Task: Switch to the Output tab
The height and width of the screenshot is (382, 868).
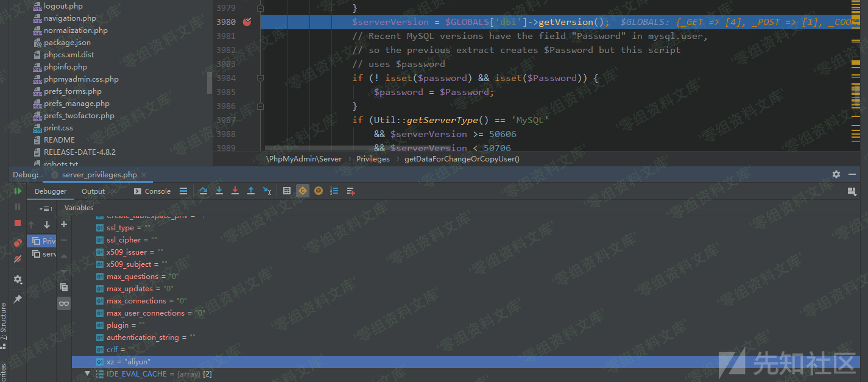Action: click(93, 191)
